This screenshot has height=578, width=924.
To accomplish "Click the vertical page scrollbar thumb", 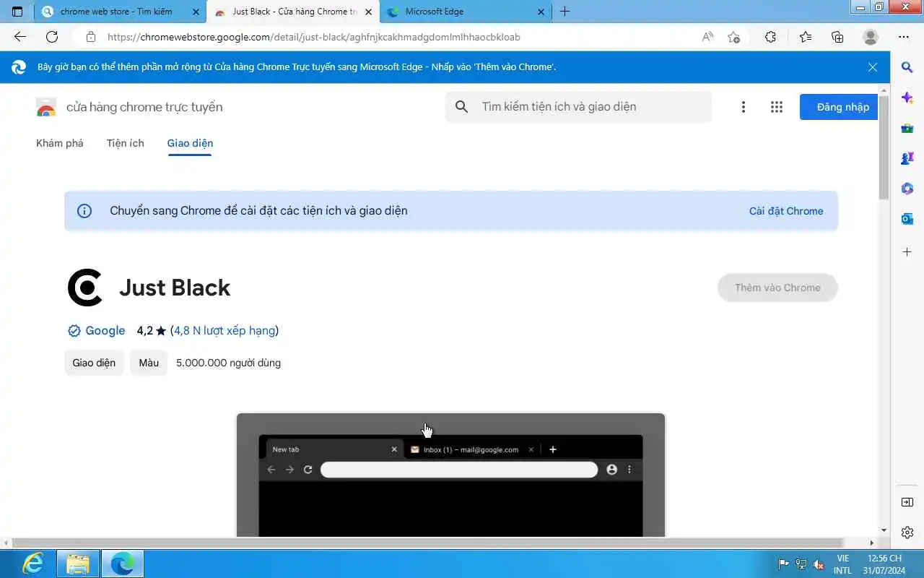I will point(884,147).
